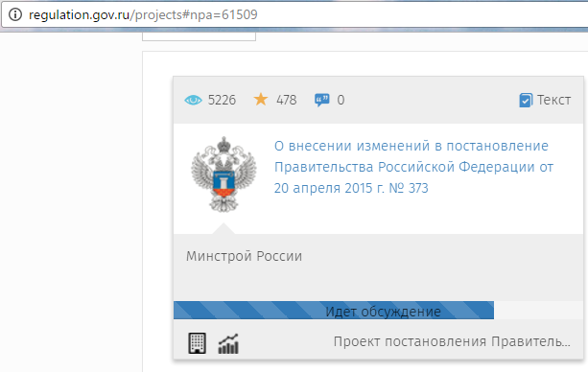
Task: Click the eye views icon
Action: click(x=193, y=100)
